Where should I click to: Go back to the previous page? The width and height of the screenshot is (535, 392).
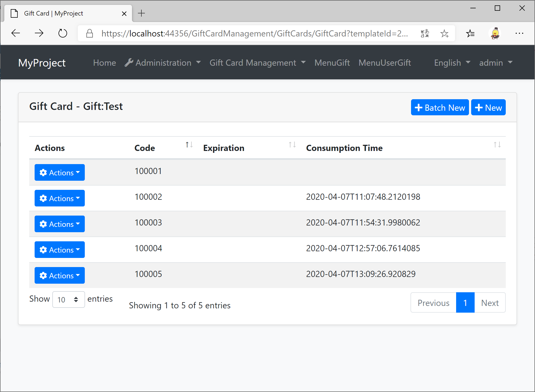16,33
